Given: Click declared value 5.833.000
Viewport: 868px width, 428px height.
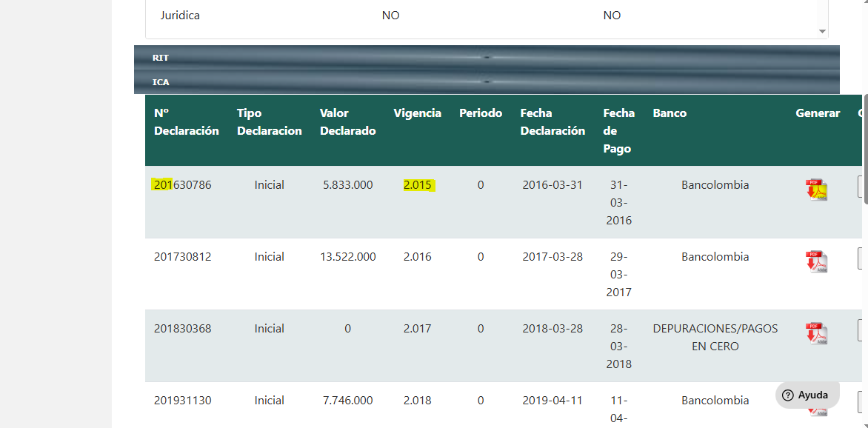Looking at the screenshot, I should click(347, 185).
